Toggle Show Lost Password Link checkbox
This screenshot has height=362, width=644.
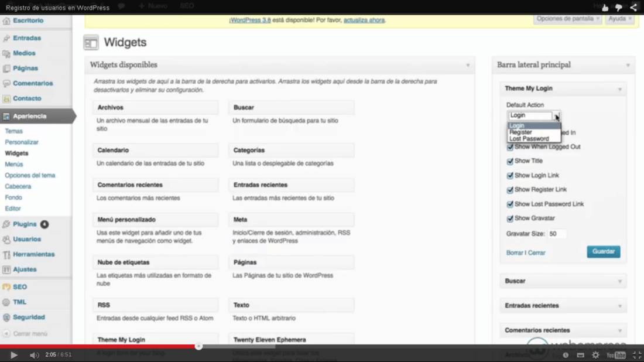point(510,204)
